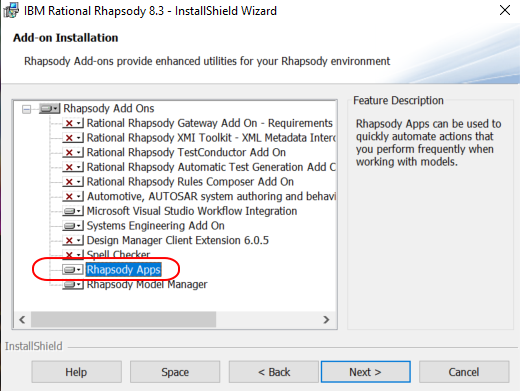Click the Space button
The image size is (520, 391).
175,372
